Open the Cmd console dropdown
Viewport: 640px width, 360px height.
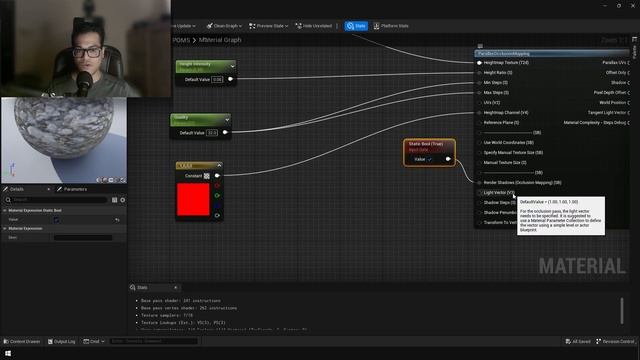[94, 341]
